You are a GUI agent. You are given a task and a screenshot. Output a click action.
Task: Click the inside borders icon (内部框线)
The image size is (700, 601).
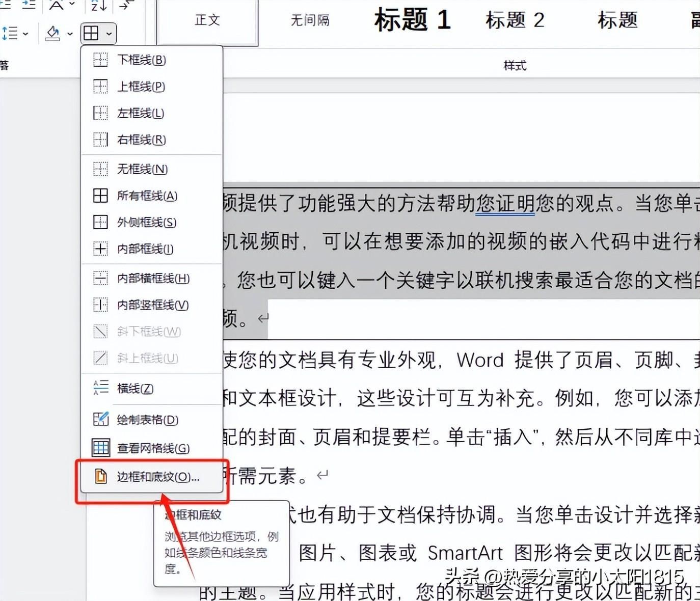[100, 249]
